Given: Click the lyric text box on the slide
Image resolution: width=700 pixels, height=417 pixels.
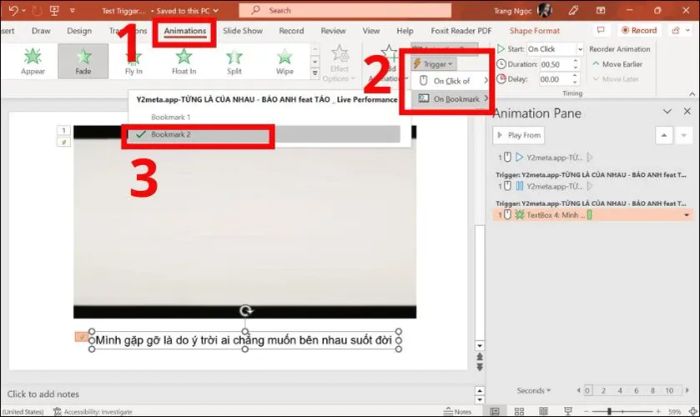Looking at the screenshot, I should pos(244,340).
